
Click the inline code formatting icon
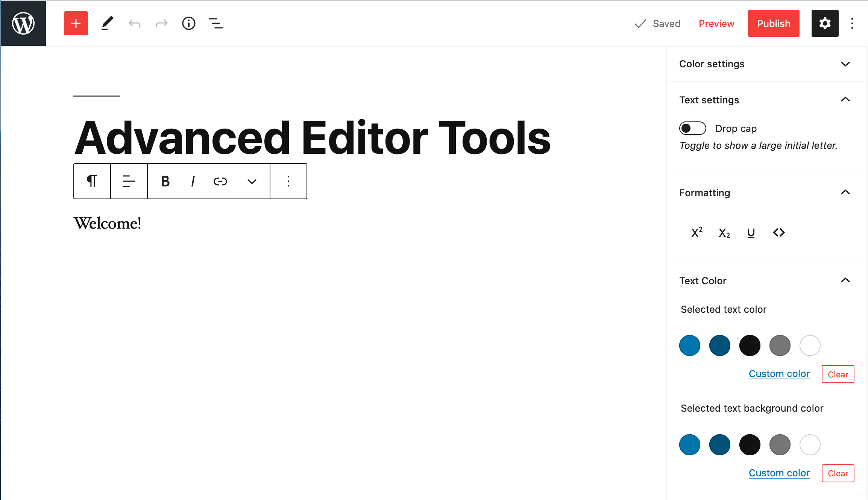click(x=778, y=232)
